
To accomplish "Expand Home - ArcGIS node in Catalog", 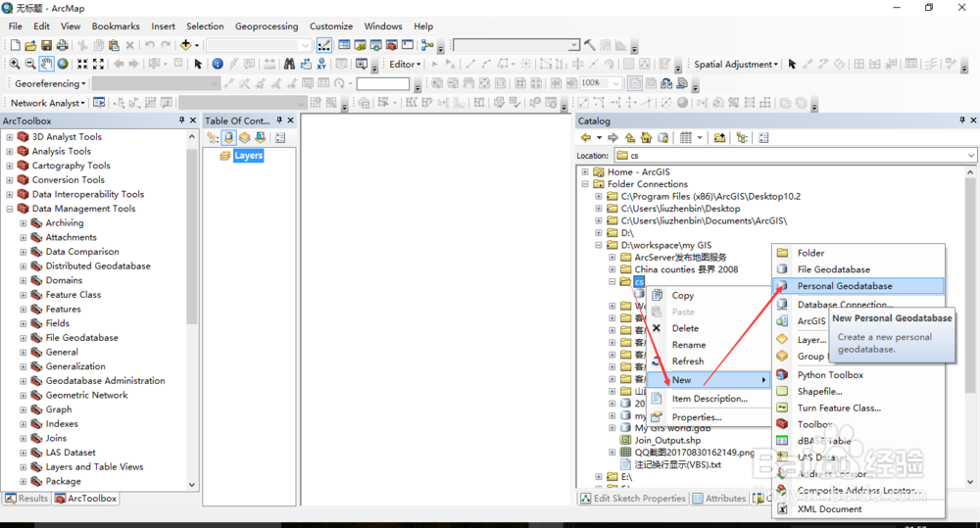I will tap(585, 171).
